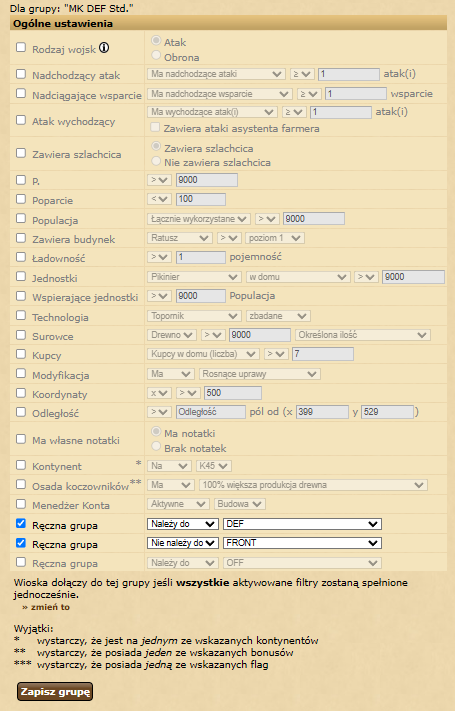Open the w domu unit location dropdown
This screenshot has height=711, width=455.
[x=298, y=277]
